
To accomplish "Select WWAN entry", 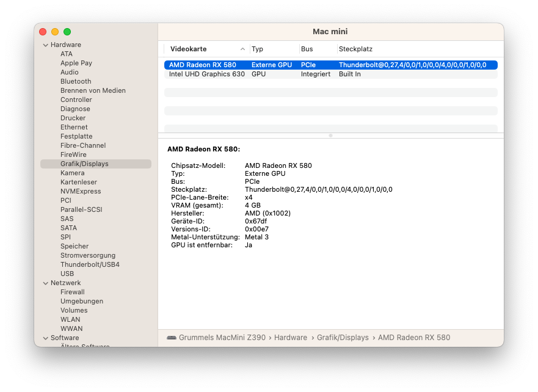I will 71,328.
